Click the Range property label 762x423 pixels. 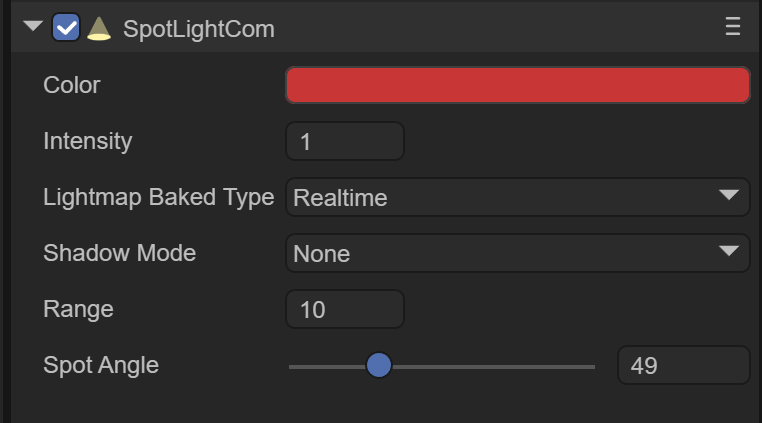tap(78, 310)
